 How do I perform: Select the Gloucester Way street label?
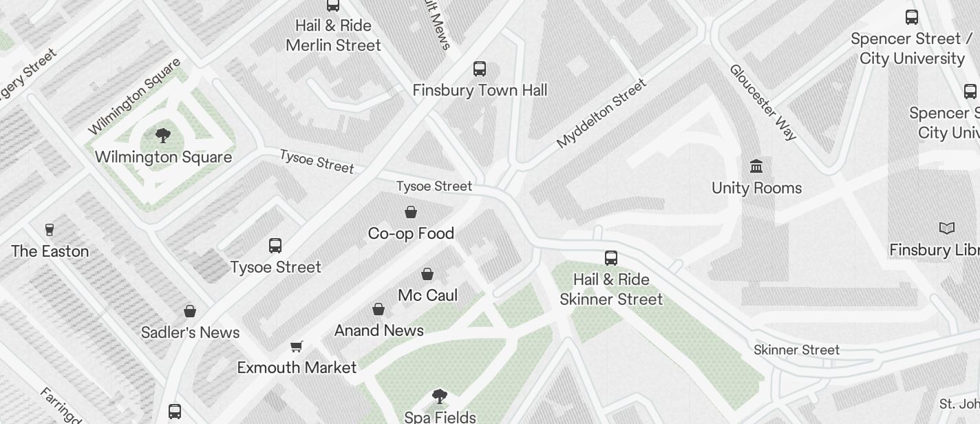pos(763,102)
